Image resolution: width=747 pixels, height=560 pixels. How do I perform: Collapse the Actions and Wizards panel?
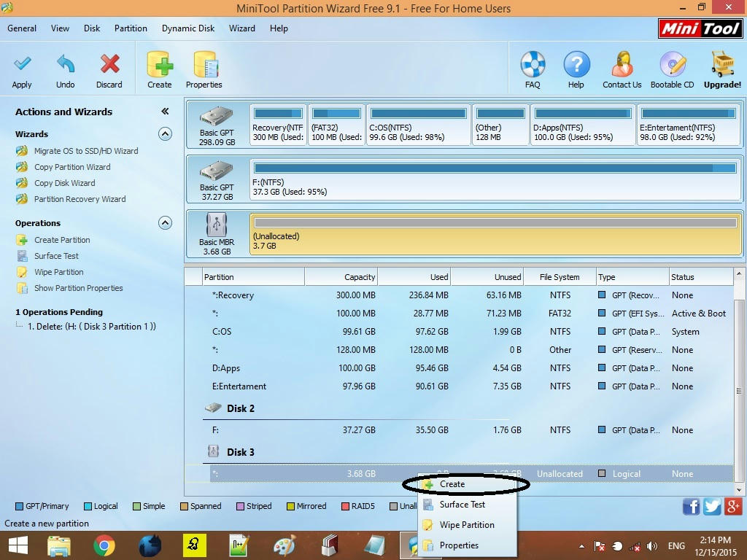[165, 112]
